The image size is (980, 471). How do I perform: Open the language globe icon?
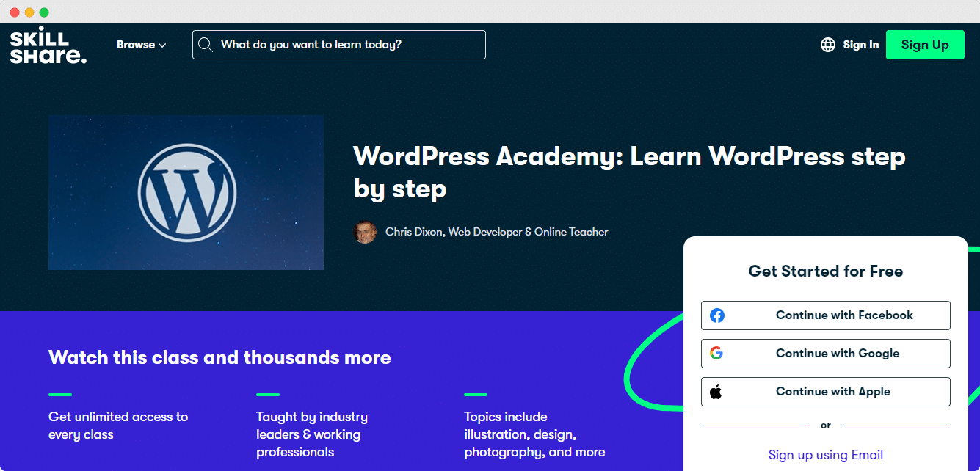coord(828,45)
